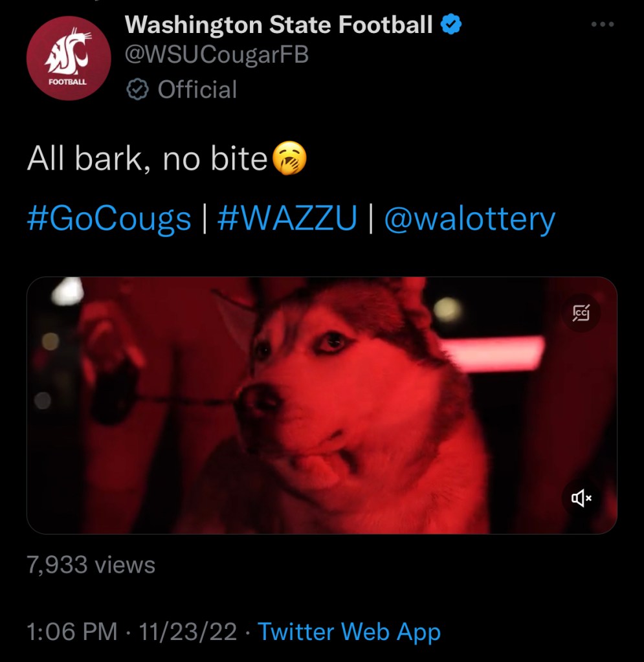The height and width of the screenshot is (662, 644).
Task: Open the Twitter Web App source link
Action: coord(349,631)
